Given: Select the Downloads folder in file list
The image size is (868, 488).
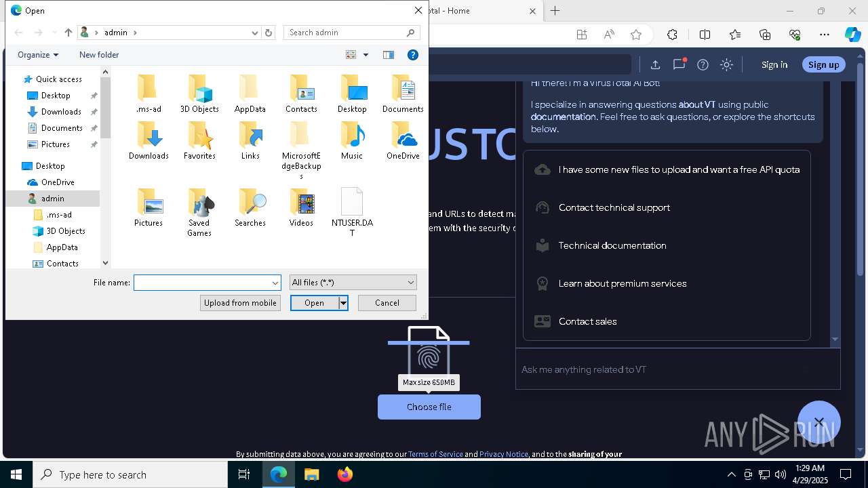Looking at the screenshot, I should (149, 140).
